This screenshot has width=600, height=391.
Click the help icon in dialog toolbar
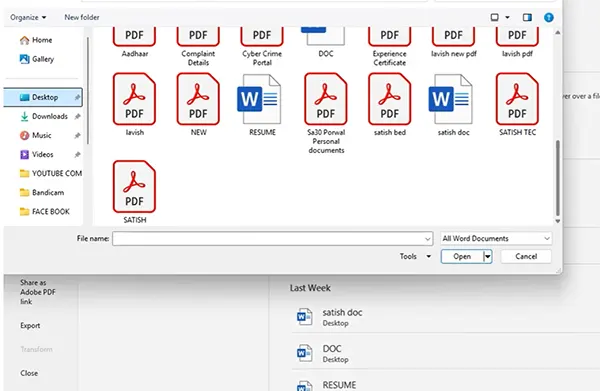click(548, 17)
